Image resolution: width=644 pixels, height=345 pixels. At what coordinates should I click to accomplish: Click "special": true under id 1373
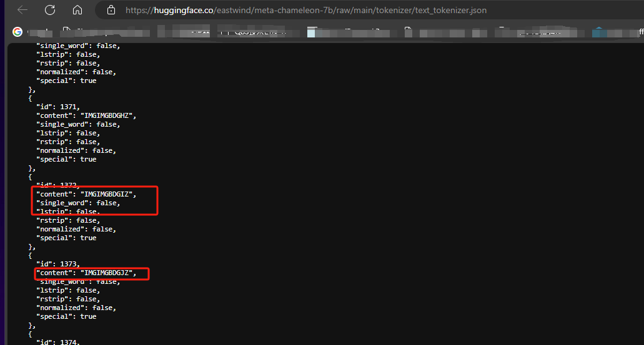pyautogui.click(x=66, y=317)
